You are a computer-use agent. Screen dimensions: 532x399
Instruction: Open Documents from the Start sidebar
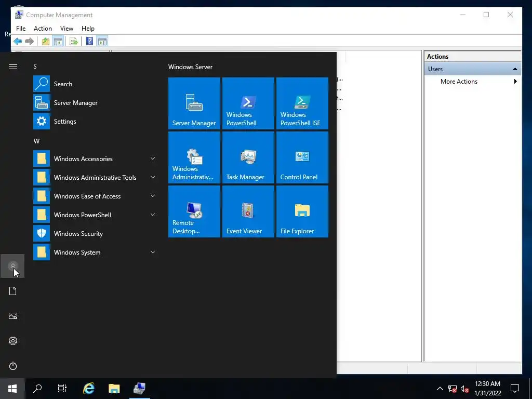pyautogui.click(x=12, y=291)
